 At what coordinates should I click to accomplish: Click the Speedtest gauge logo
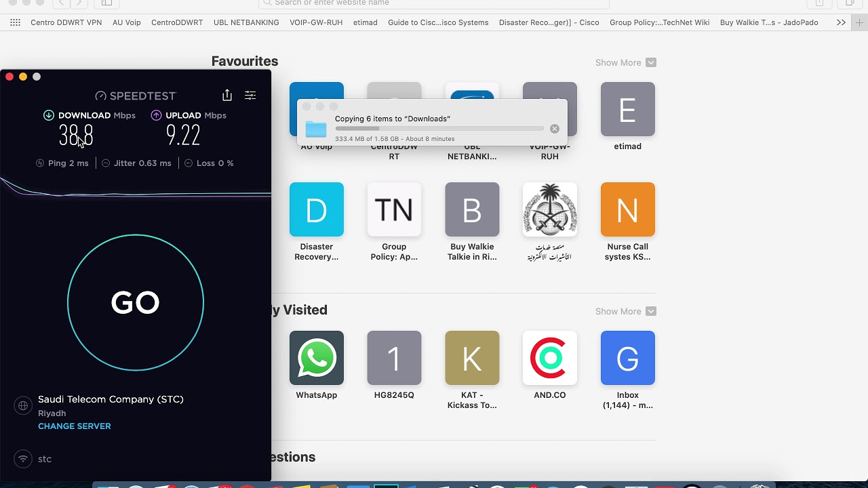click(x=101, y=96)
